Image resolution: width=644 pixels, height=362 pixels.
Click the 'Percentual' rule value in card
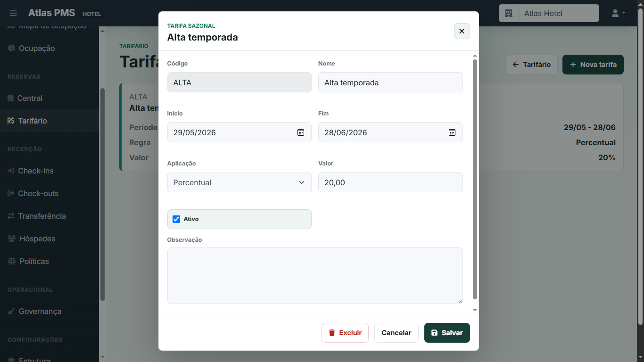pos(596,142)
